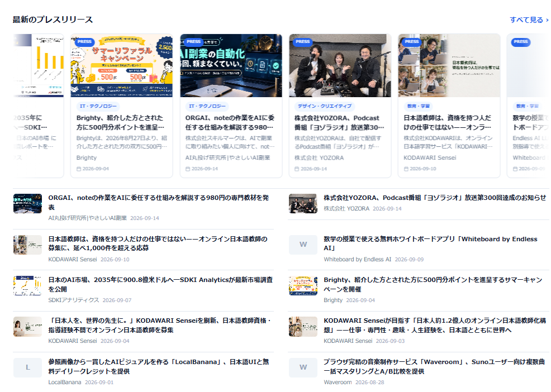Open list item ブラウザ完結の音楽制作サービス「Waveroom」
This screenshot has width=551, height=392.
(x=434, y=366)
